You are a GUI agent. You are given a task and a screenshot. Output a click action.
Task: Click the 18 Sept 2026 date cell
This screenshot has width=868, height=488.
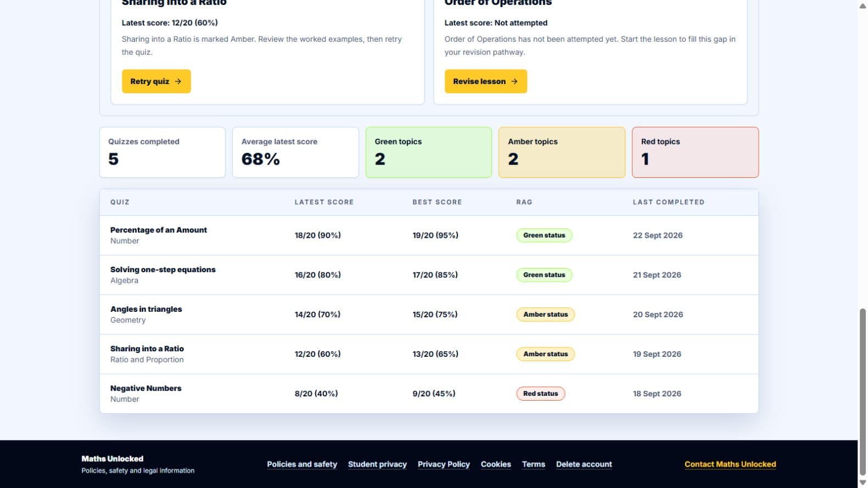point(657,394)
